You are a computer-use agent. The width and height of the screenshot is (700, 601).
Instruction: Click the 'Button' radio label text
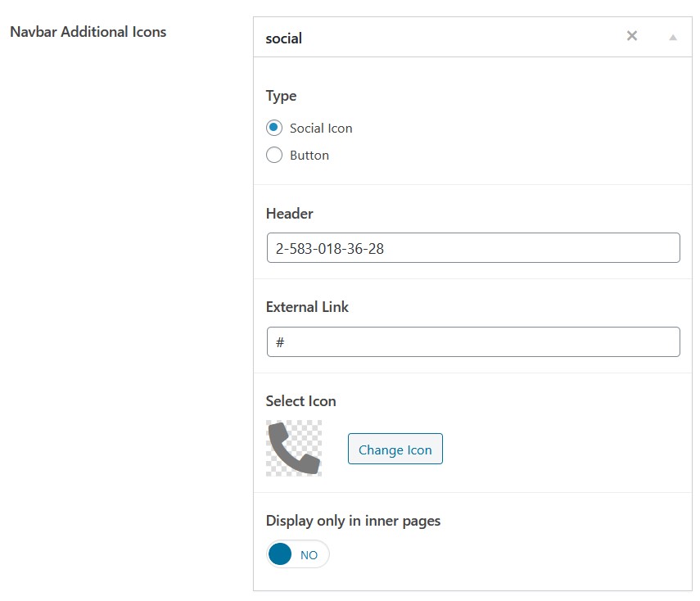(x=309, y=156)
